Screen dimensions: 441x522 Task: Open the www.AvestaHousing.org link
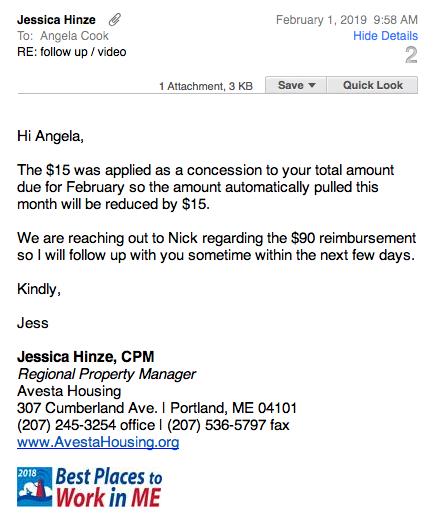pyautogui.click(x=98, y=442)
